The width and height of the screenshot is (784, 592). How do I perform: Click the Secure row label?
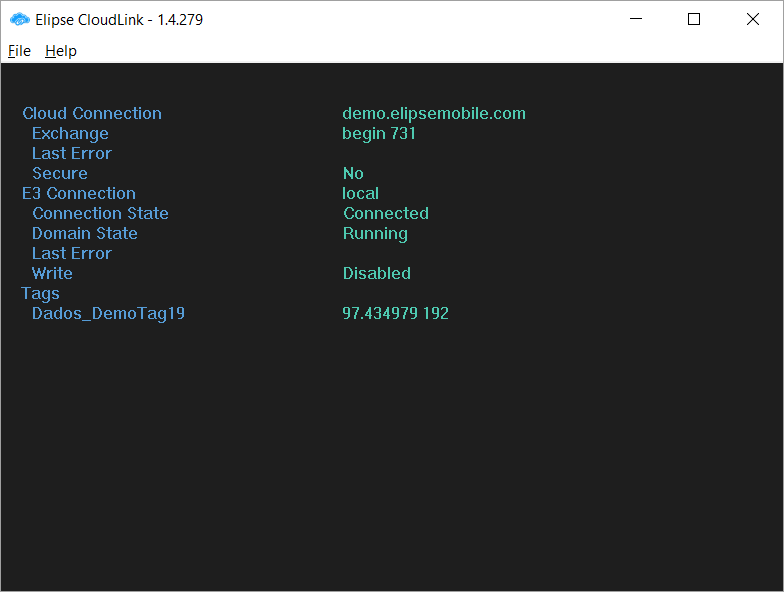60,174
